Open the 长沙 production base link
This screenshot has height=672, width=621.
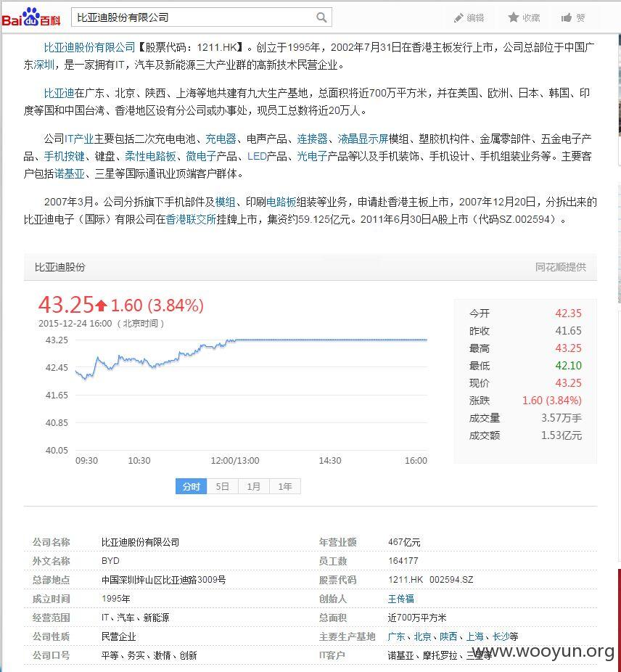501,636
